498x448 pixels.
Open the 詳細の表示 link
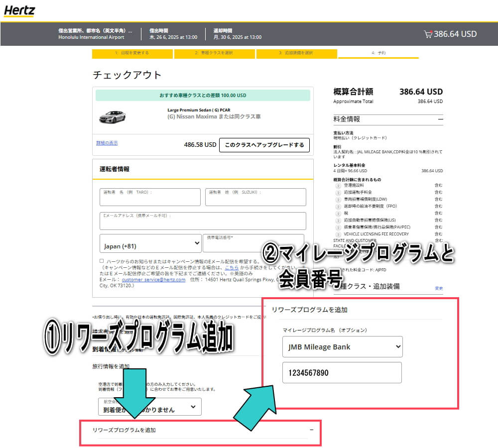(107, 143)
